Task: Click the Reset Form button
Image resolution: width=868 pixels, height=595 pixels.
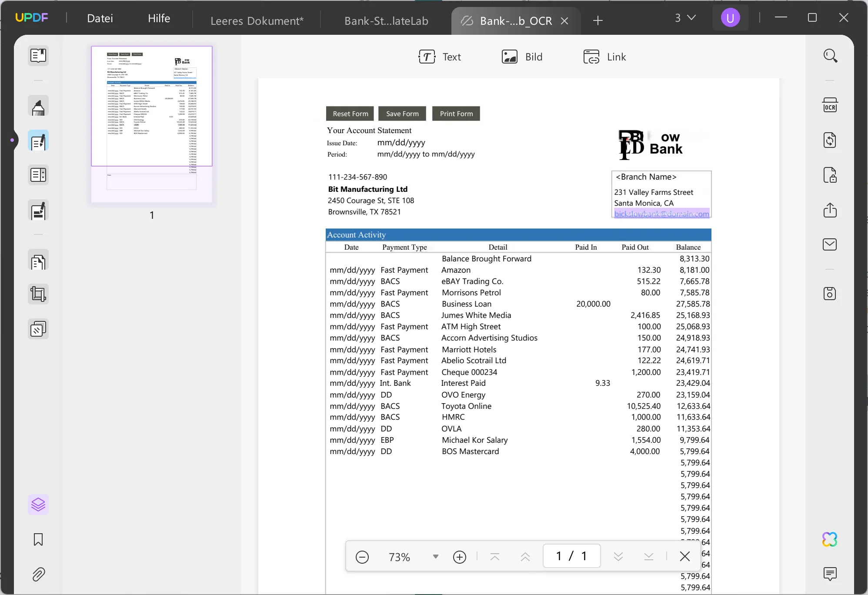Action: [350, 113]
